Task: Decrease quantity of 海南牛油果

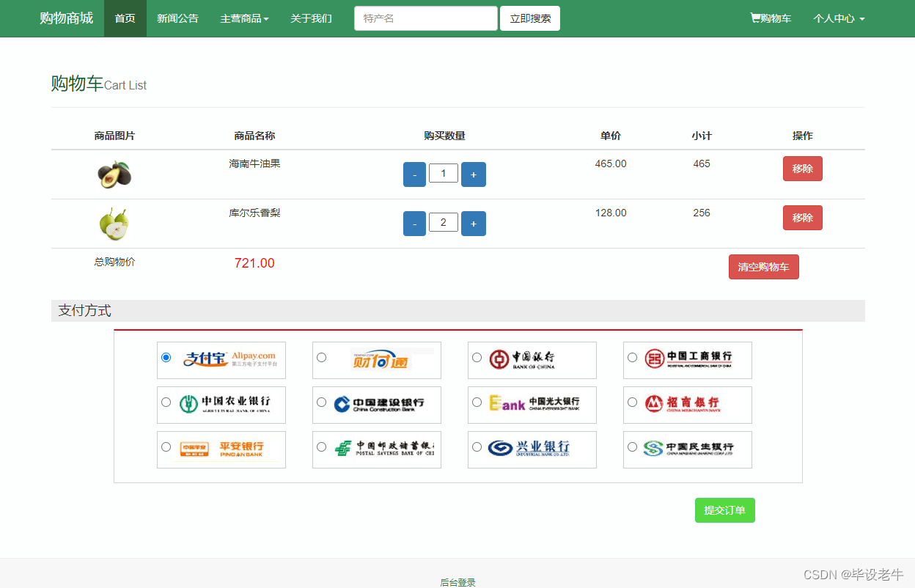Action: click(x=414, y=174)
